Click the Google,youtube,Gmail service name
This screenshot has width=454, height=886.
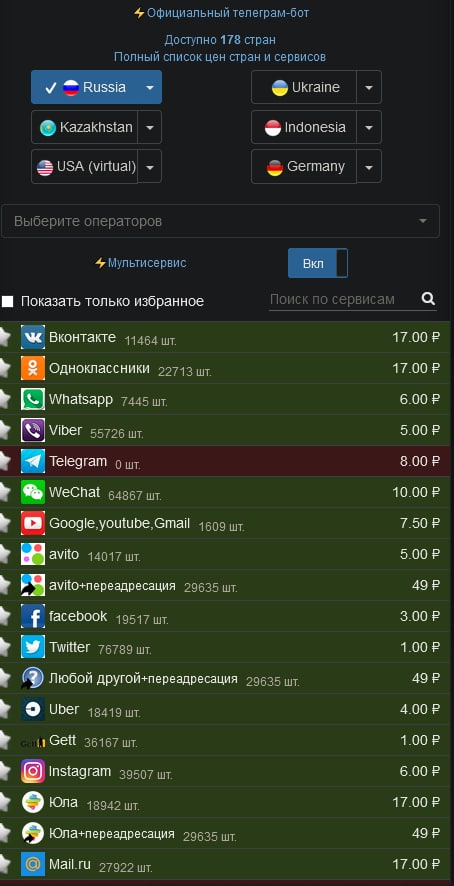[119, 523]
